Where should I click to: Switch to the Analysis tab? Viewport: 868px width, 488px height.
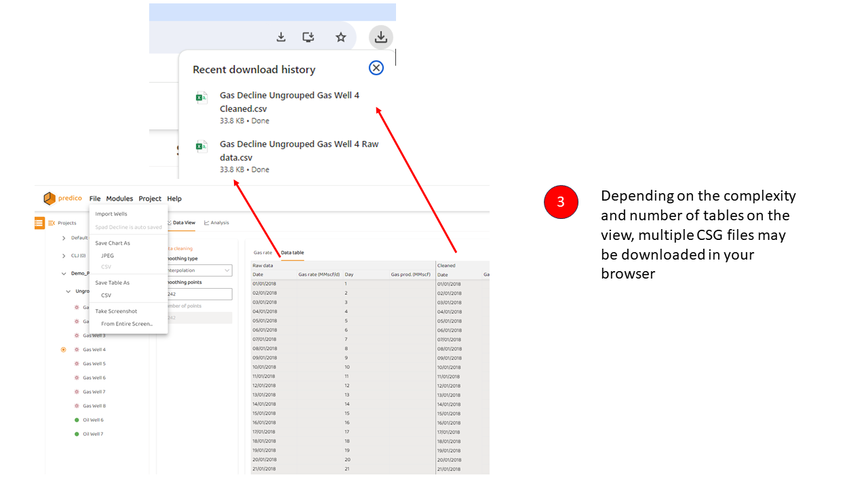coord(217,222)
